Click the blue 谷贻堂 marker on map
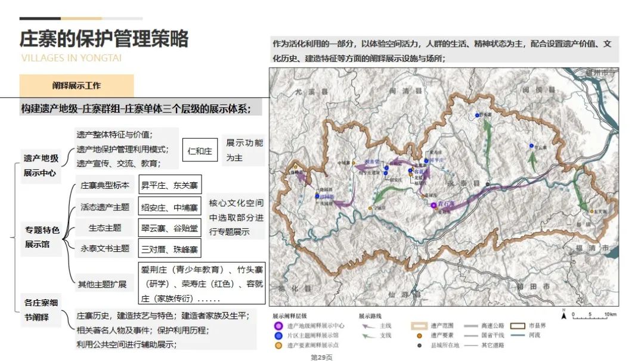 click(386, 168)
